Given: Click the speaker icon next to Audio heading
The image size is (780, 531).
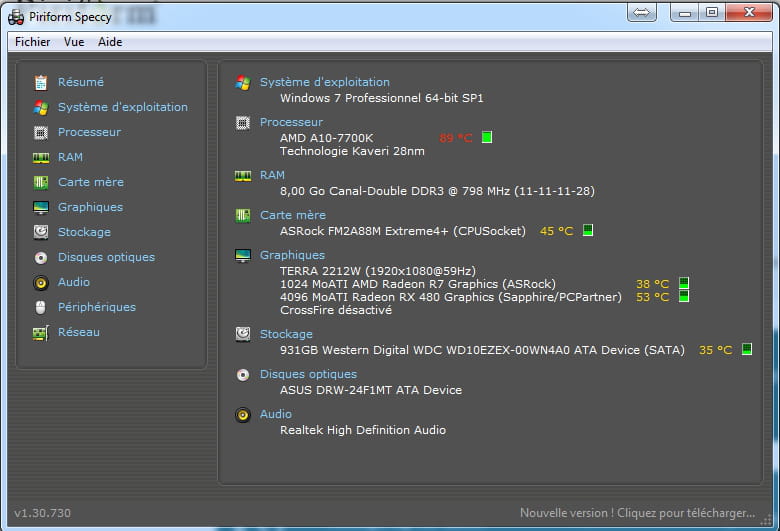Looking at the screenshot, I should pos(243,415).
